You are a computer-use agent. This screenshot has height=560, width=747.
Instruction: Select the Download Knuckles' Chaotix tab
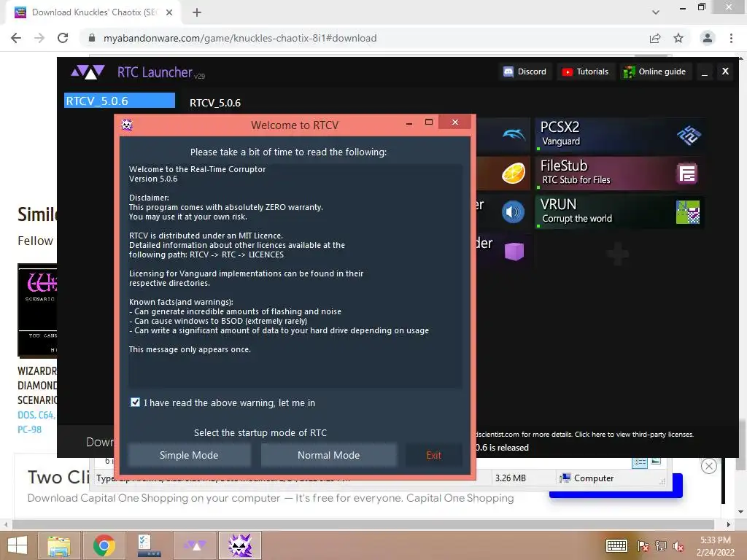[93, 12]
